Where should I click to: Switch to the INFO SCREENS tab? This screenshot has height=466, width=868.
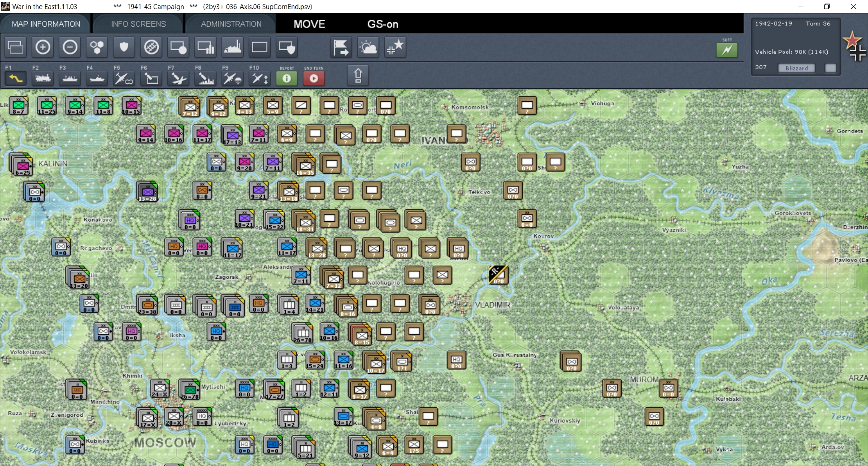pos(138,24)
